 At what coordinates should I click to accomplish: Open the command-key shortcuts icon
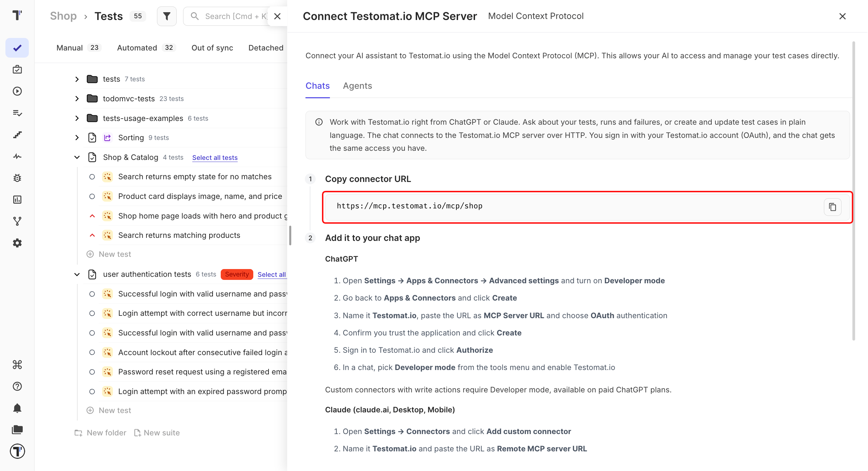17,365
